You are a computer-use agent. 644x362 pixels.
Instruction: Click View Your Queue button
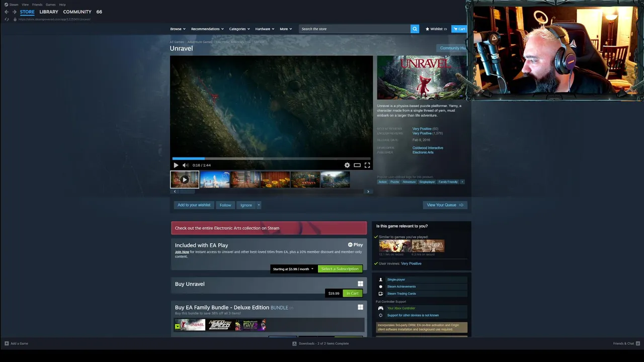(x=445, y=205)
